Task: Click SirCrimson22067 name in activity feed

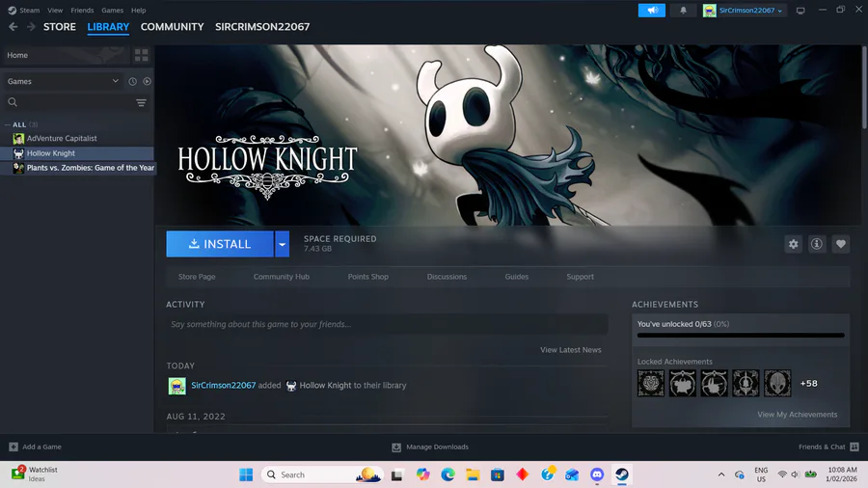Action: point(223,385)
